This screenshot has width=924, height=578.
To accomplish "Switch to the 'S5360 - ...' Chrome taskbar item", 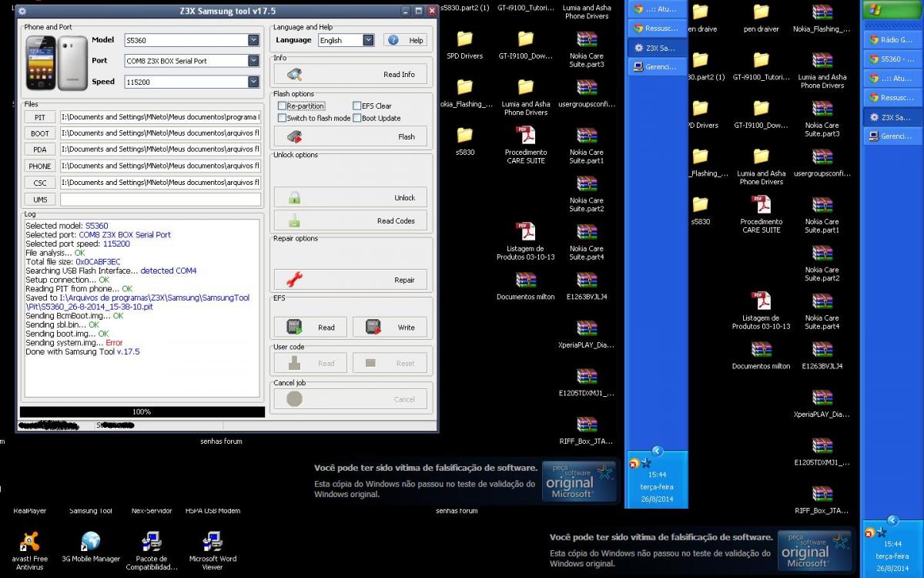I will click(892, 59).
